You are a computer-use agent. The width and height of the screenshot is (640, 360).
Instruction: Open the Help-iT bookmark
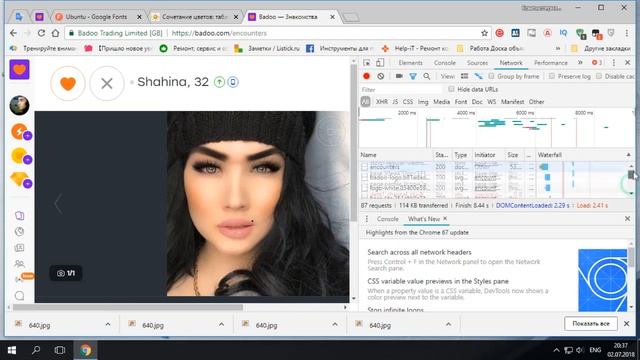coord(415,48)
